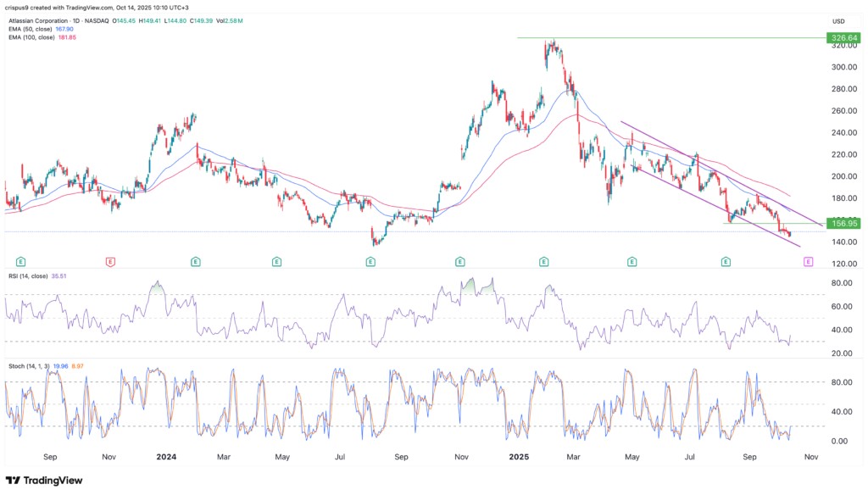Open the USD currency selector on price axis
The width and height of the screenshot is (868, 495).
point(839,21)
